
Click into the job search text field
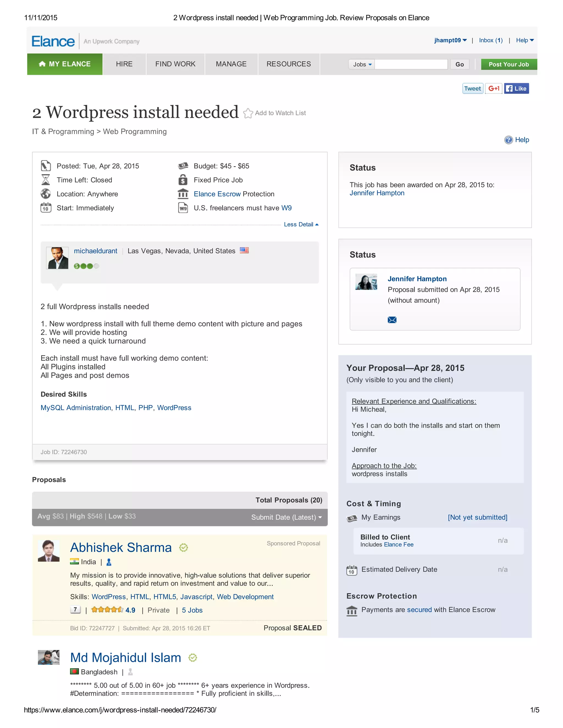[x=411, y=64]
